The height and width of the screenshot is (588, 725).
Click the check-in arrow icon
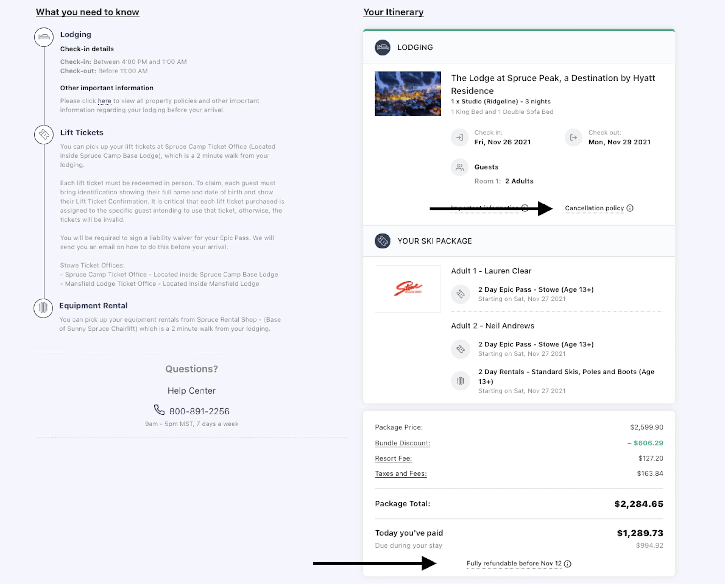[x=460, y=137]
